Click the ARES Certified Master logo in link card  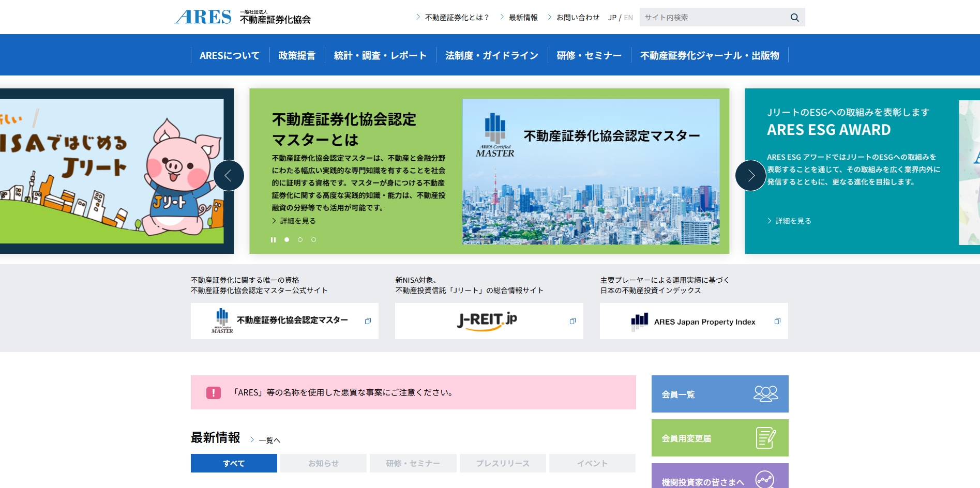coord(222,321)
